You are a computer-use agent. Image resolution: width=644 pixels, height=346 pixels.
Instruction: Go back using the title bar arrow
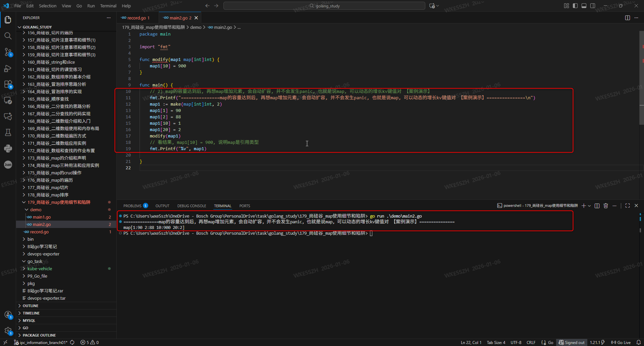207,6
